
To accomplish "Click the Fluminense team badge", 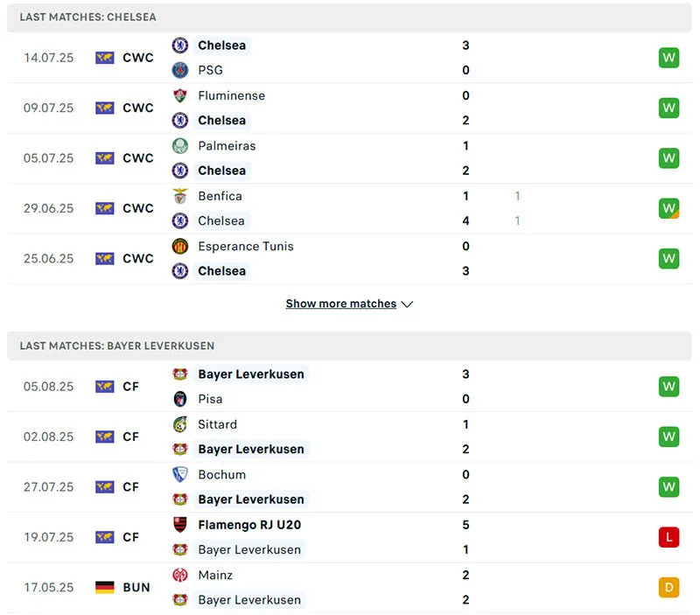I will [180, 95].
